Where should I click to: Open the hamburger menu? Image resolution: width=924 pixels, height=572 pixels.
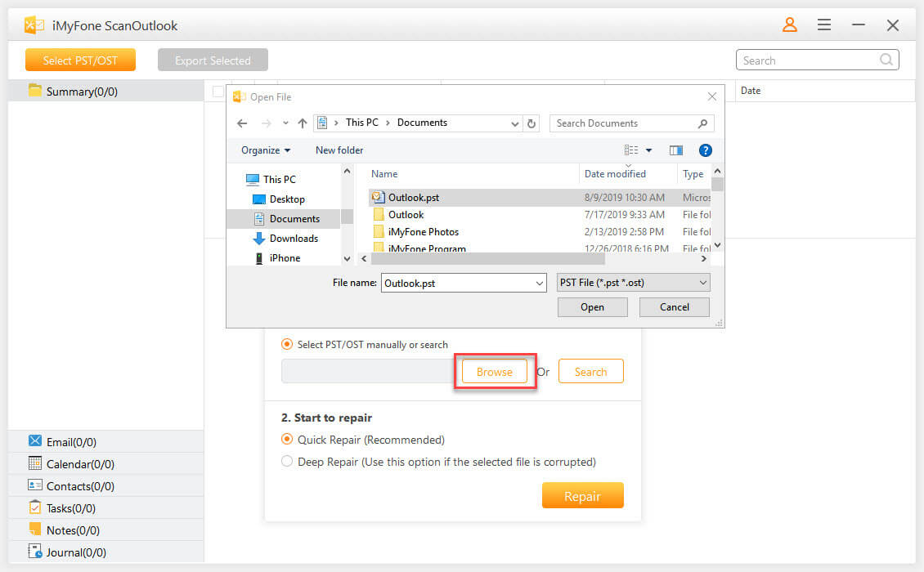point(824,25)
